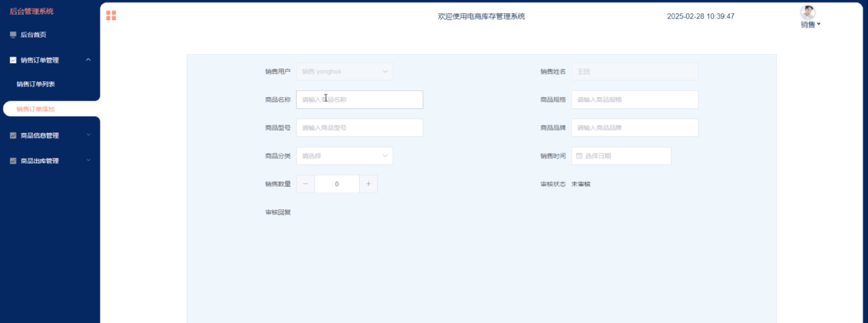Click into the 商品型号 text box
Screen dimensions: 868x323
[359, 127]
